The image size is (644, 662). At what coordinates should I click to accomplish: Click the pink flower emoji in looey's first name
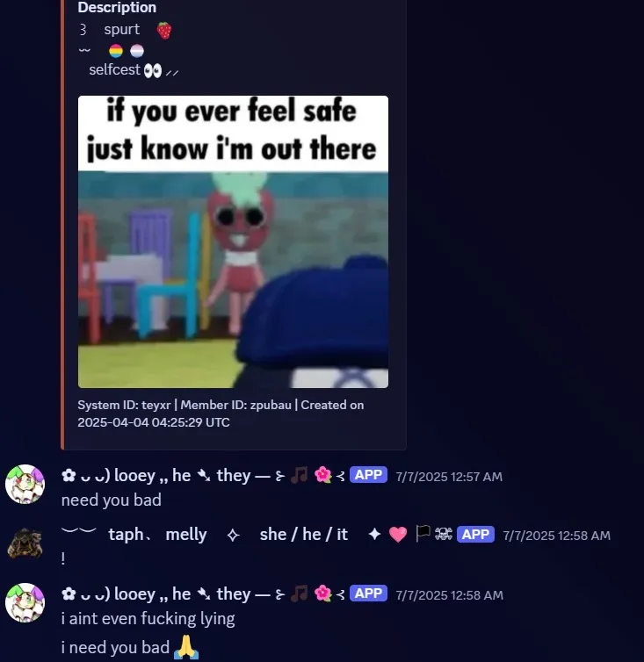[x=322, y=475]
